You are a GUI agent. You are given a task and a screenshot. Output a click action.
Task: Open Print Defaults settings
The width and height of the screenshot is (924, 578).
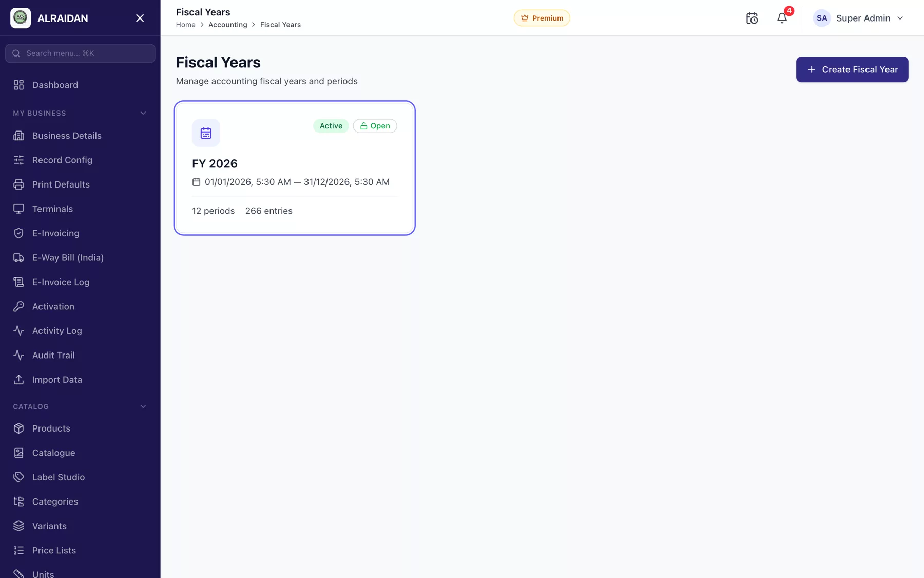80,184
